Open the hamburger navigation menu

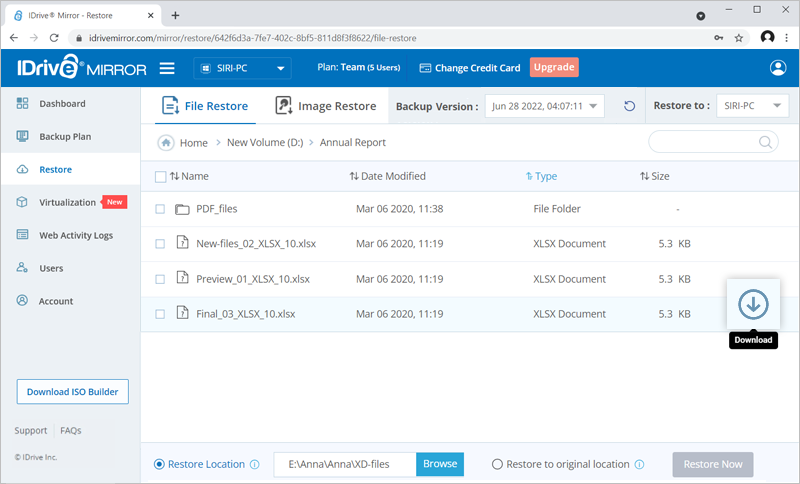pos(167,68)
